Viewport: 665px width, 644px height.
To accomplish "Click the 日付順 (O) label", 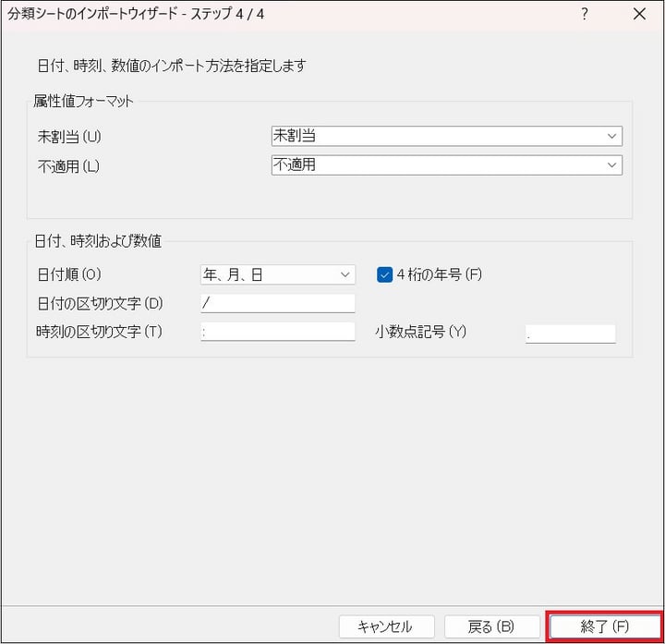I will coord(70,274).
